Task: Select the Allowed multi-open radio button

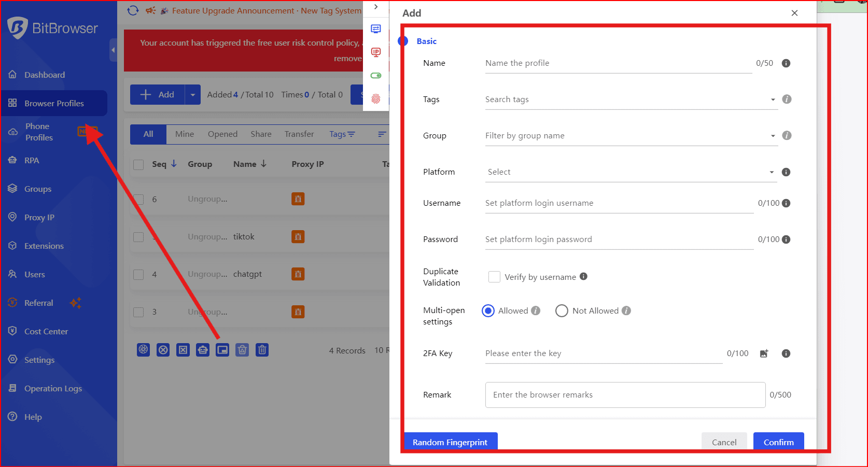Action: pyautogui.click(x=488, y=310)
